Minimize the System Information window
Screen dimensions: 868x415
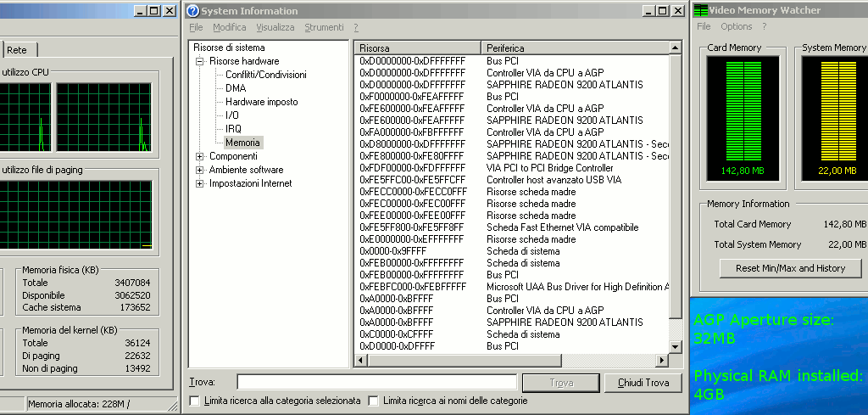point(648,10)
